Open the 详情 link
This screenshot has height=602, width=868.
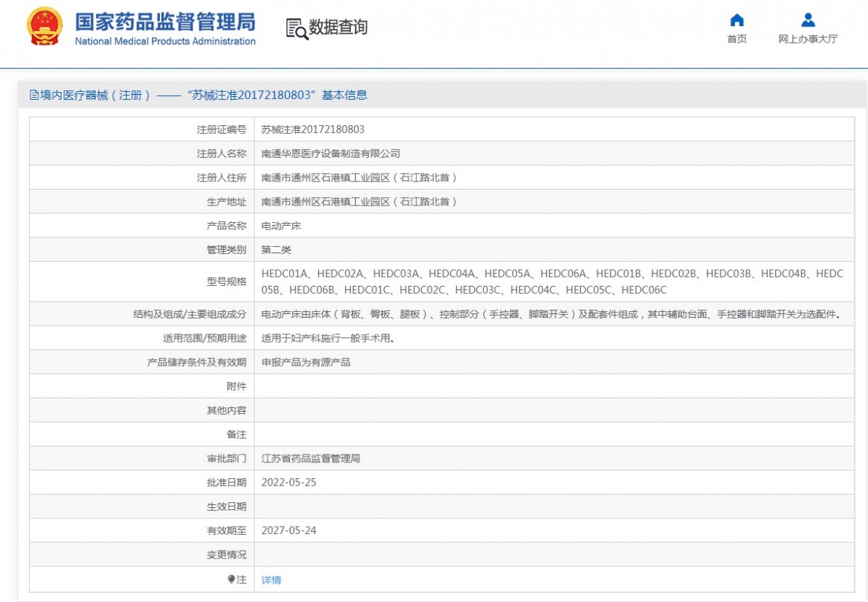click(x=271, y=580)
